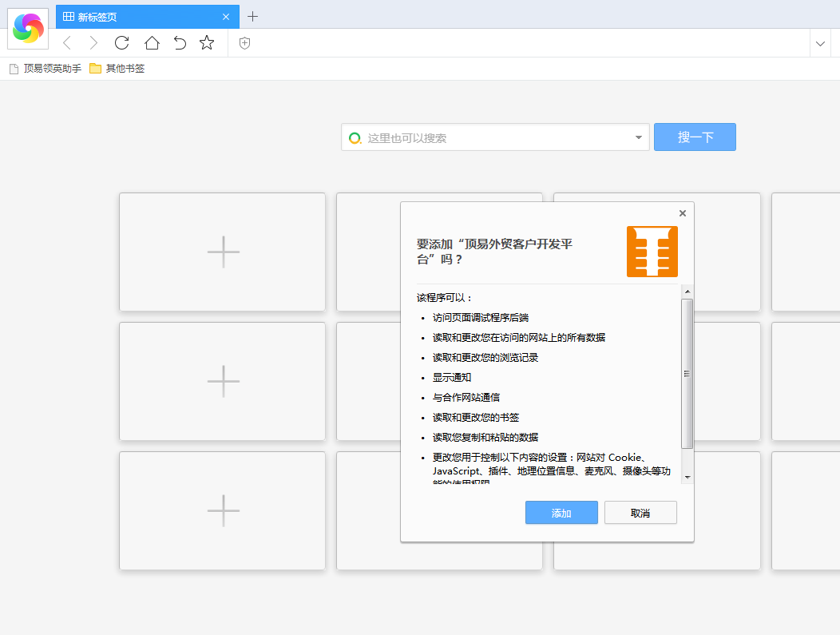The height and width of the screenshot is (635, 840).
Task: Click the permissions list scroll up arrow
Action: pyautogui.click(x=687, y=292)
